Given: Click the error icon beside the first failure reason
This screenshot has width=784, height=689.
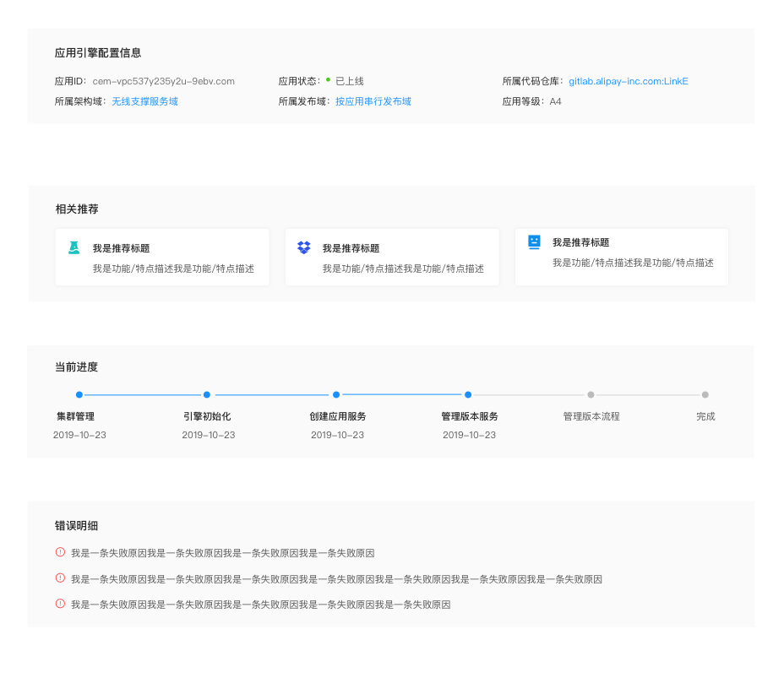Looking at the screenshot, I should 60,553.
